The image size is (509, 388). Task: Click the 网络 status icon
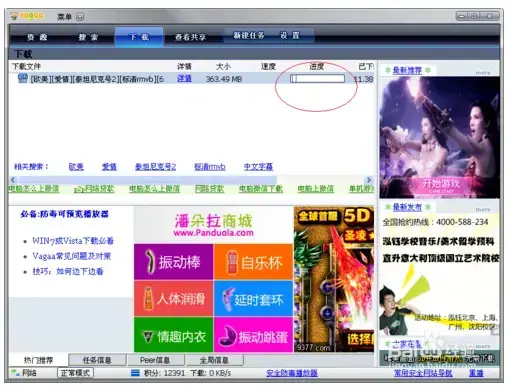16,373
